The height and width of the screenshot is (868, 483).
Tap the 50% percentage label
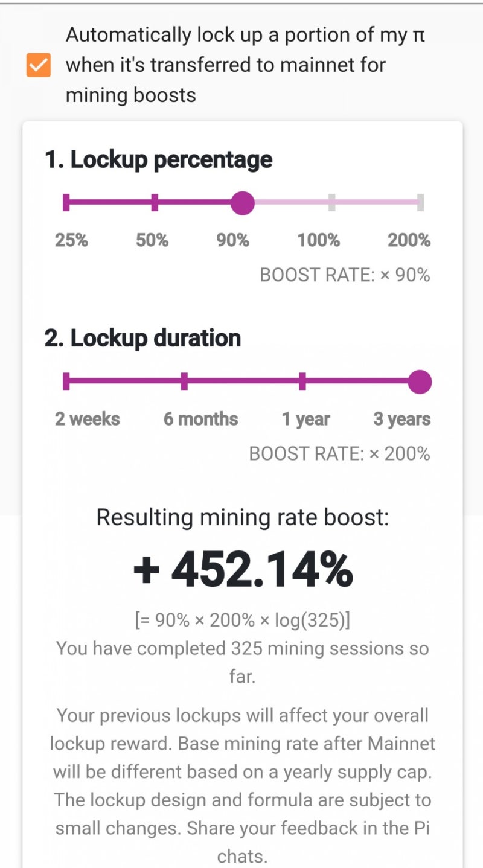152,240
